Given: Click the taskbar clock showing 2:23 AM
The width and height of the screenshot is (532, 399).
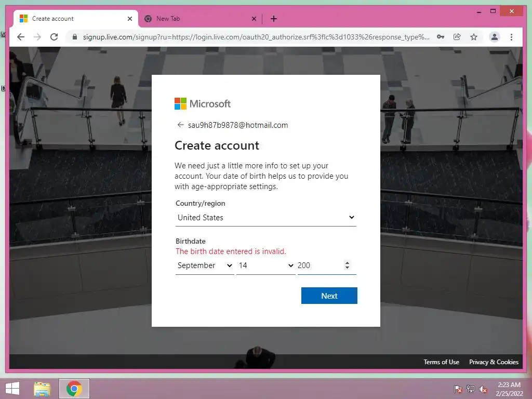Looking at the screenshot, I should point(509,389).
